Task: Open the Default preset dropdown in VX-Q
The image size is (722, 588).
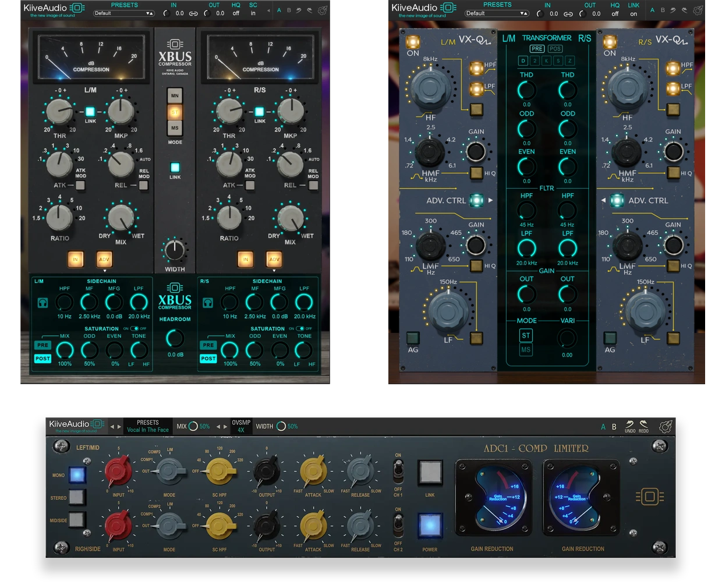Action: point(497,13)
